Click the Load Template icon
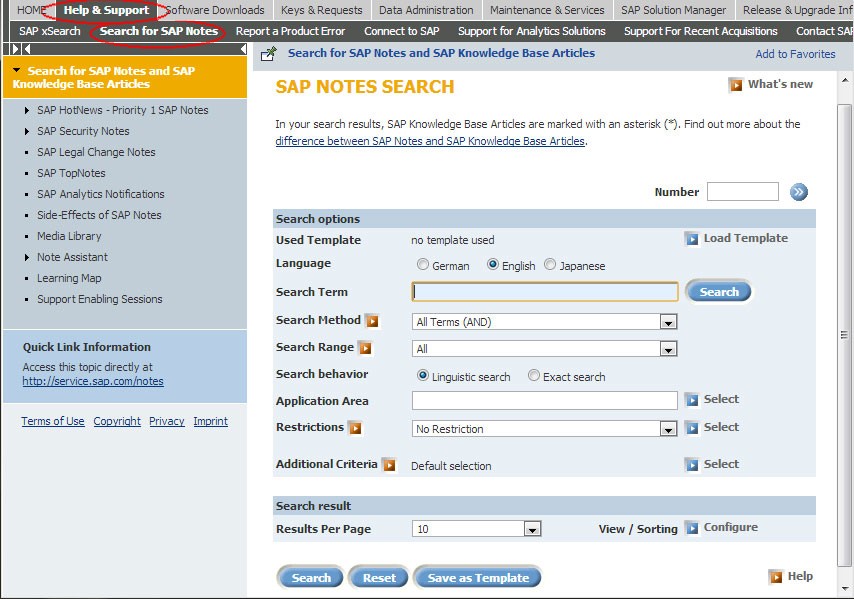Image resolution: width=854 pixels, height=599 pixels. pos(692,239)
